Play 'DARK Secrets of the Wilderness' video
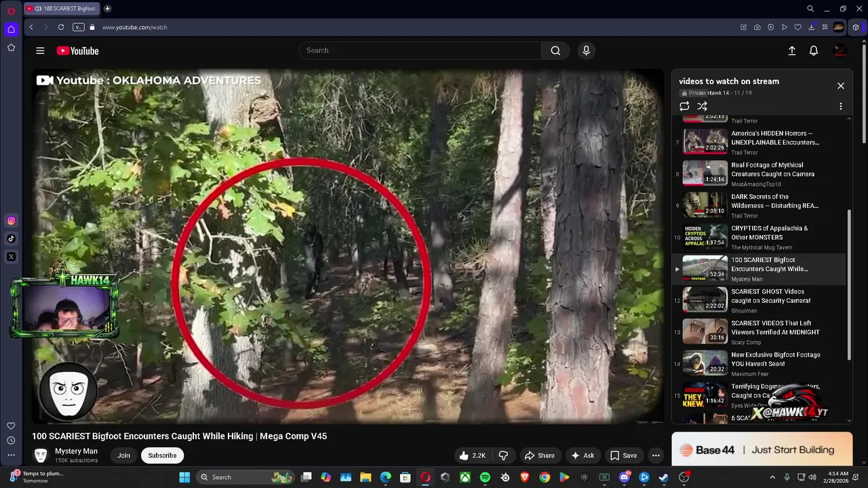 (x=759, y=205)
